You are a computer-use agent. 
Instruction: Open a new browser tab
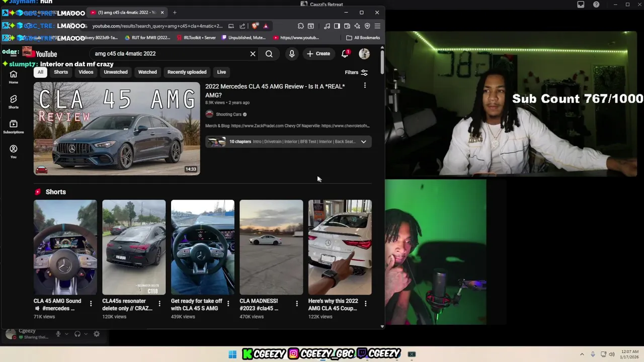click(175, 13)
